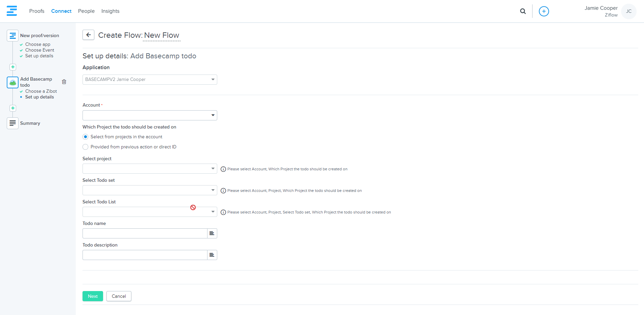This screenshot has width=644, height=315.
Task: Open the Select project dropdown
Action: pos(150,169)
